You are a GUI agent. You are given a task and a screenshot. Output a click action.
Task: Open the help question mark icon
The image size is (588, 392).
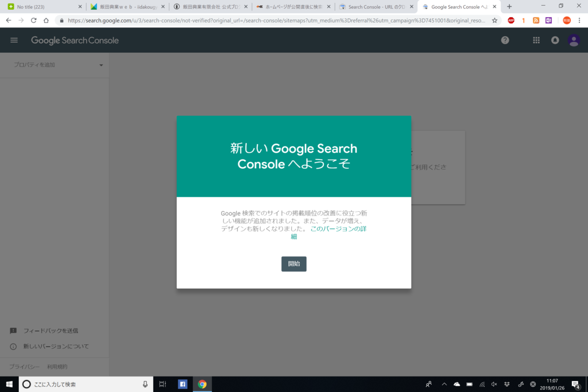point(505,40)
